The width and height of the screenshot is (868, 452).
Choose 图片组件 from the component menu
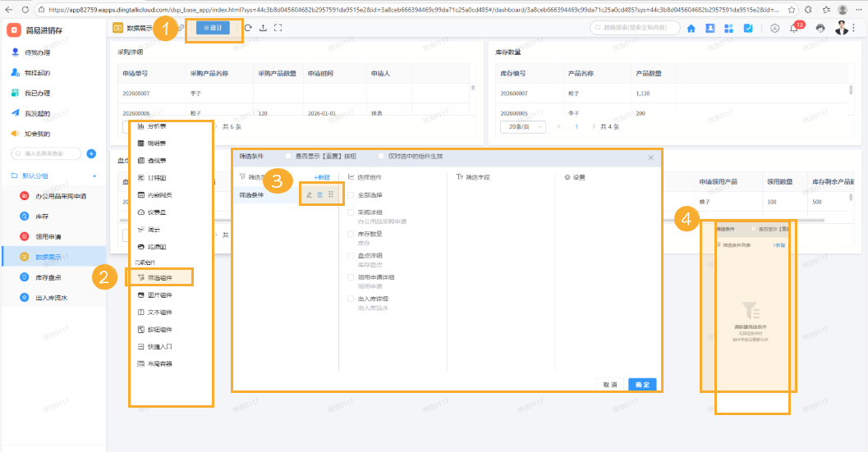(x=159, y=295)
